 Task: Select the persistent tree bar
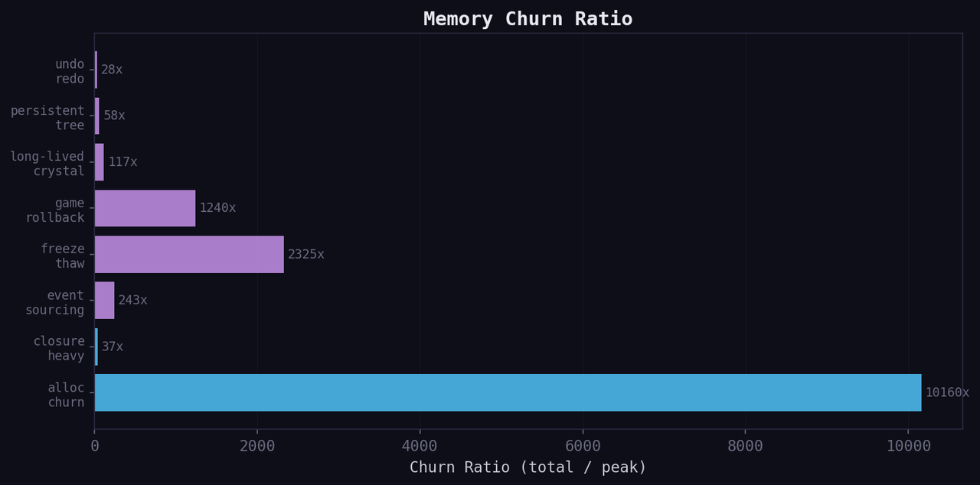click(96, 115)
